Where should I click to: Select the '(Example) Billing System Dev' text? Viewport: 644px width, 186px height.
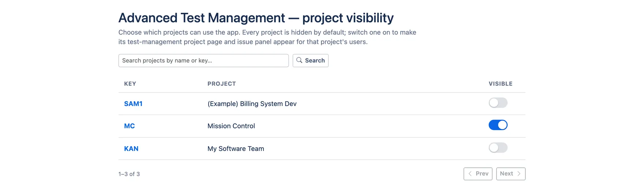pyautogui.click(x=252, y=104)
